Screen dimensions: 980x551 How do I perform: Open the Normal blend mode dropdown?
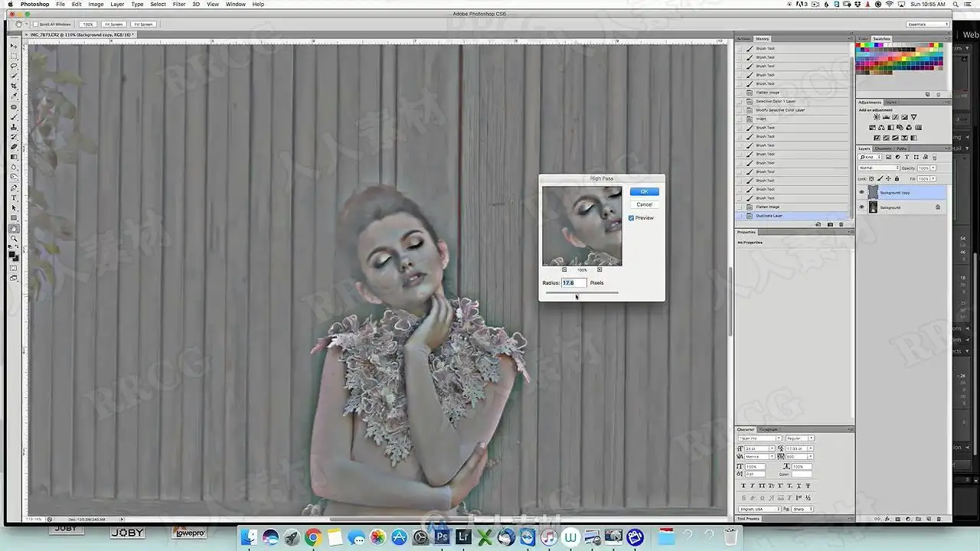879,168
